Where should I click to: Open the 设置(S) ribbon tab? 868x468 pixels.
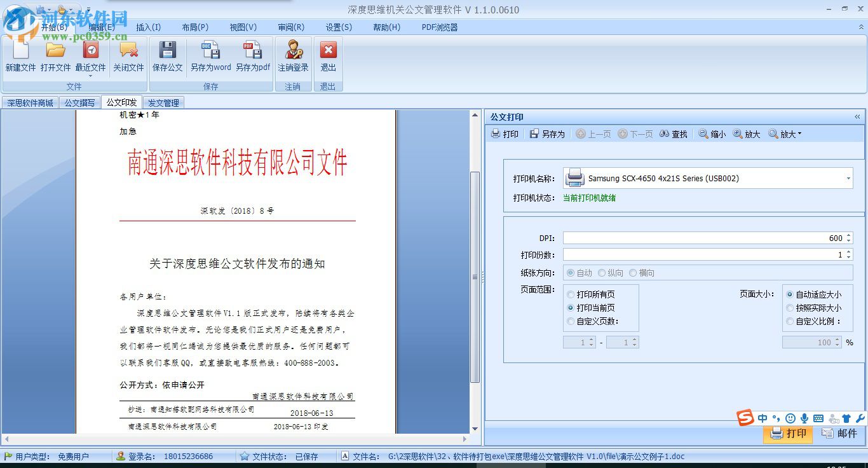point(339,27)
